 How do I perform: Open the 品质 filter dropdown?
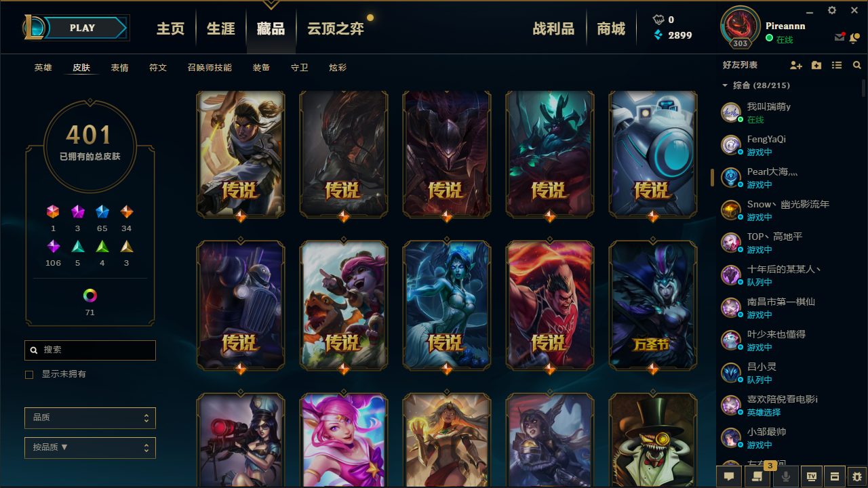(x=90, y=418)
